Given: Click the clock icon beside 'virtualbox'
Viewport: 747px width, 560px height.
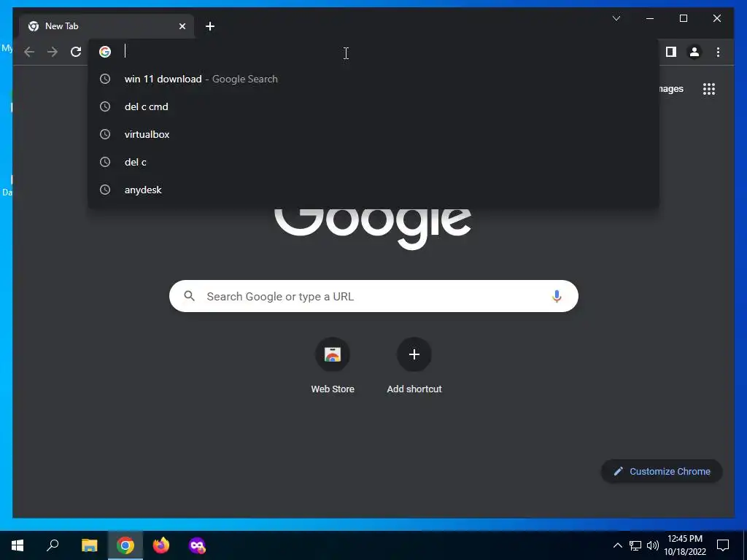Looking at the screenshot, I should coord(105,134).
